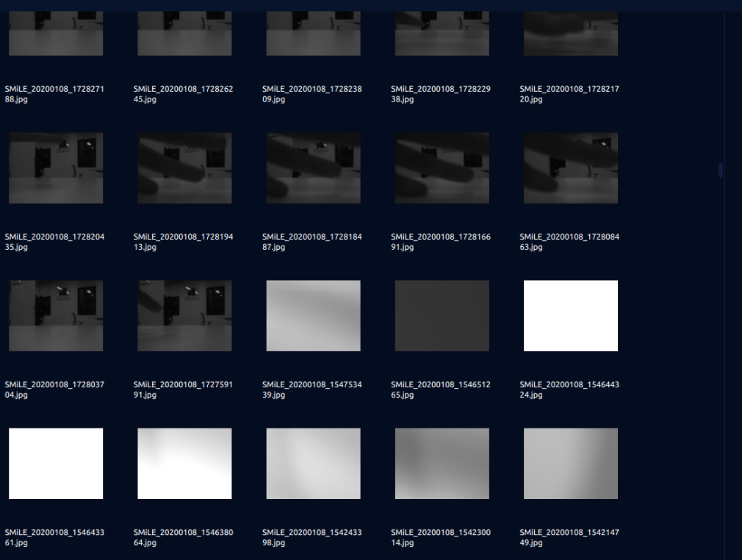
Task: Open the SMiLE_20200108_172816691.jpg thumbnail
Action: click(x=442, y=168)
